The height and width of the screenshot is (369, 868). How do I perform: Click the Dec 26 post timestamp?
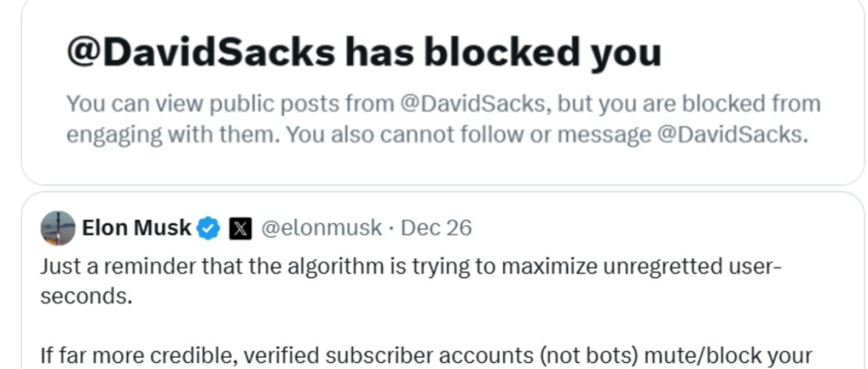[x=436, y=227]
